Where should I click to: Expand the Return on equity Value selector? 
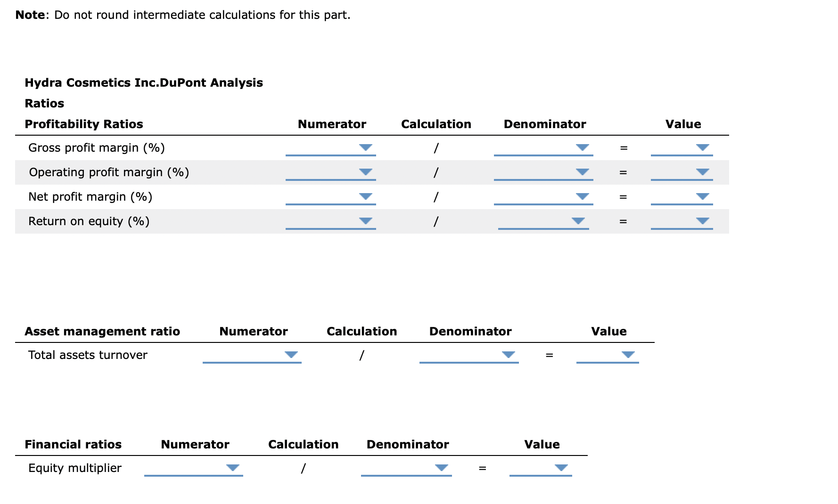(703, 221)
